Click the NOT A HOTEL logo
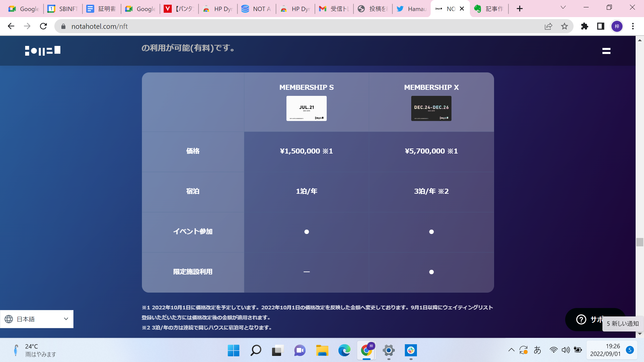644x362 pixels. click(x=43, y=51)
